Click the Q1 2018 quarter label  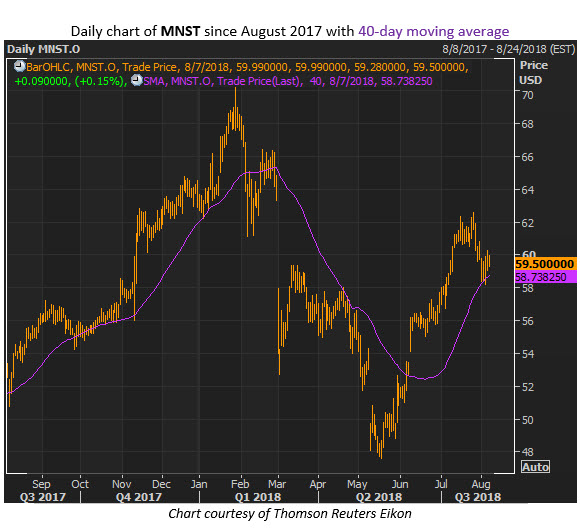click(x=258, y=497)
